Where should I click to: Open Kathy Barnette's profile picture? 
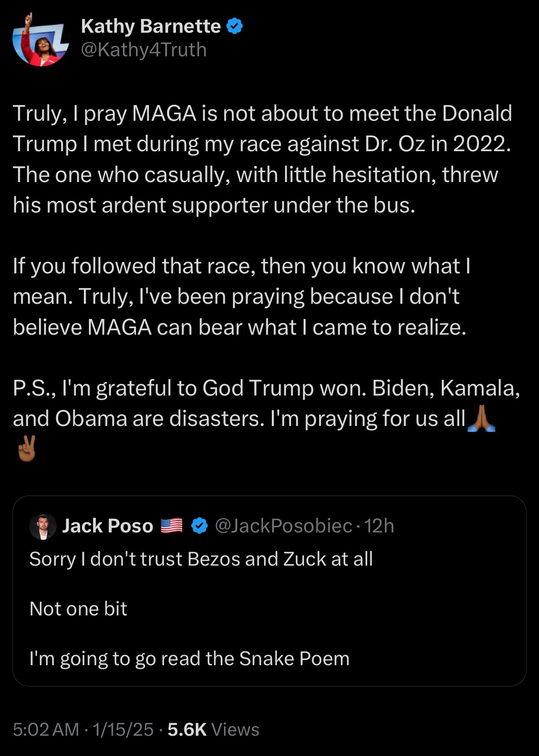click(41, 39)
